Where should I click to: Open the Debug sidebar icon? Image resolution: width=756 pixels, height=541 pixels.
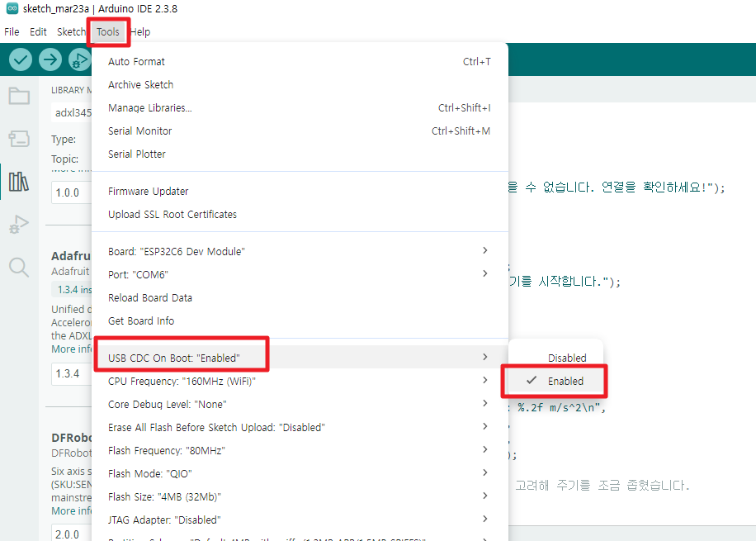click(19, 225)
